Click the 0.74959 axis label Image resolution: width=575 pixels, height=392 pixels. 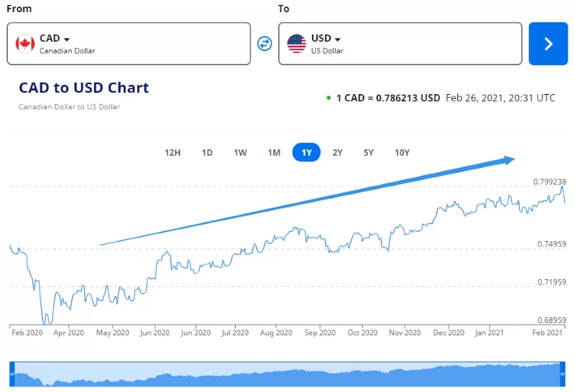(551, 244)
